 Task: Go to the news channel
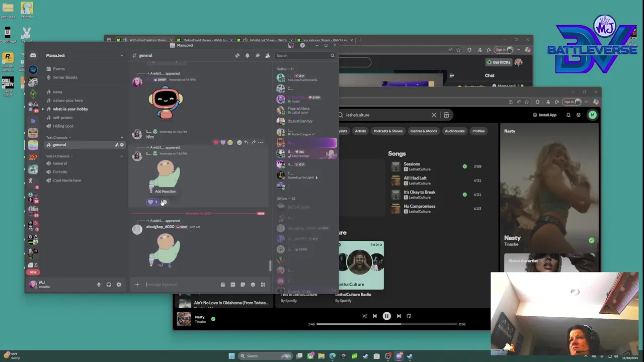pos(57,92)
